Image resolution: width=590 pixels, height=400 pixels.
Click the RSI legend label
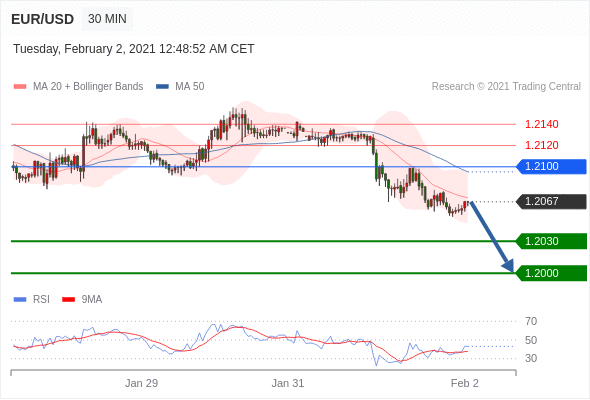[x=41, y=300]
